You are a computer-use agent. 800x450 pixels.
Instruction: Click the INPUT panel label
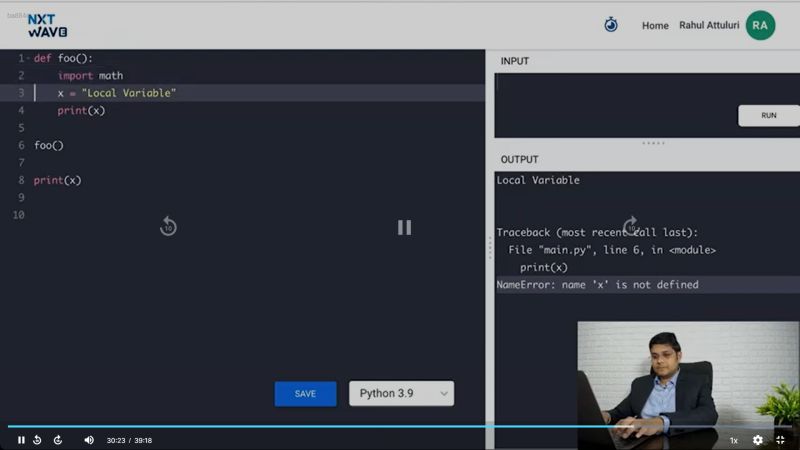tap(515, 61)
